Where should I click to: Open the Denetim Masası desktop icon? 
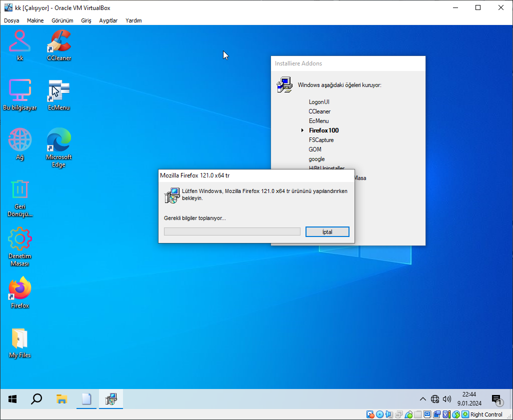pos(19,246)
